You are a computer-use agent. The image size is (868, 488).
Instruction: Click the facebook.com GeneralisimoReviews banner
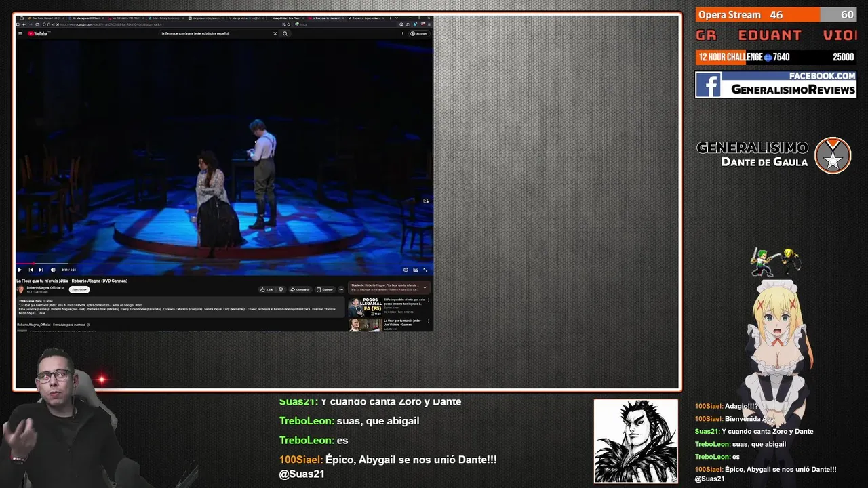(776, 85)
